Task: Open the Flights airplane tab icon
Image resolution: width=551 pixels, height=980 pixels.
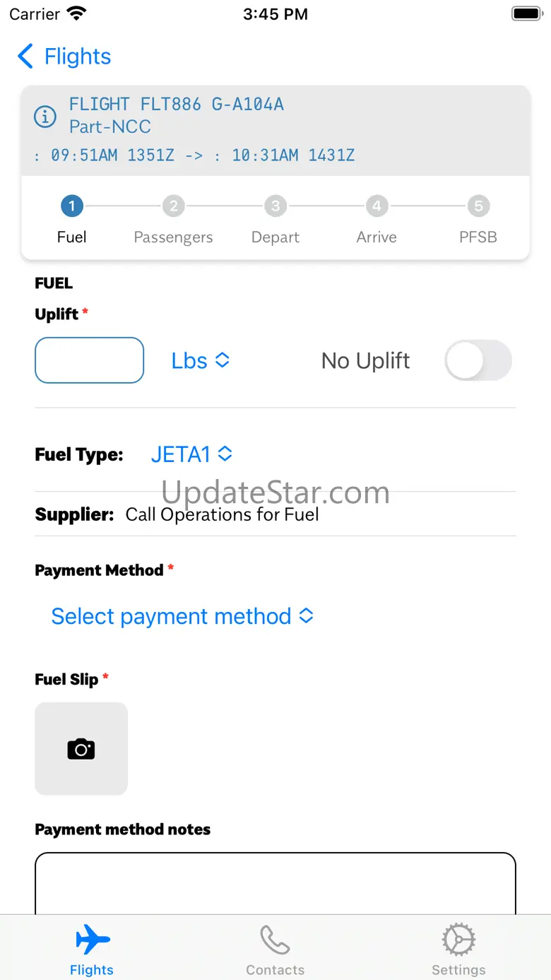Action: 93,940
